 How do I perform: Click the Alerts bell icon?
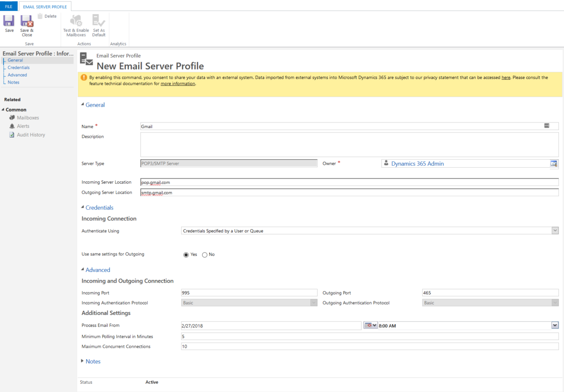pyautogui.click(x=12, y=126)
